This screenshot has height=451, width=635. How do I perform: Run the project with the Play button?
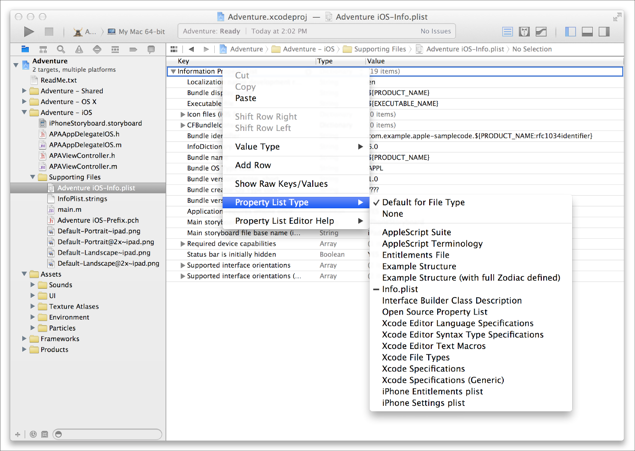click(x=29, y=32)
